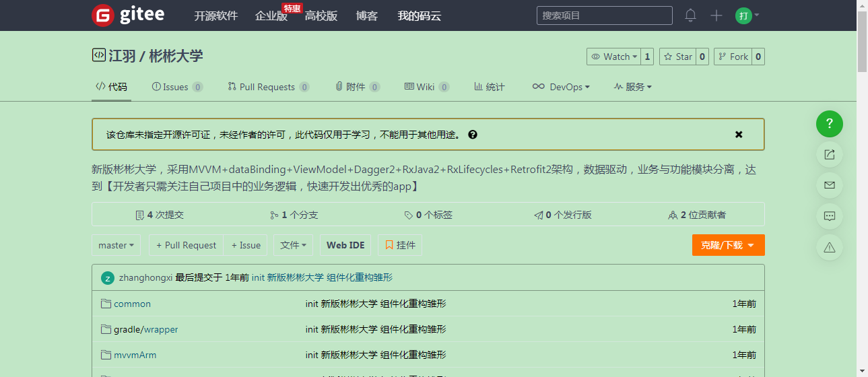Click the green help question-mark button
Viewport: 868px width, 377px height.
[x=830, y=123]
